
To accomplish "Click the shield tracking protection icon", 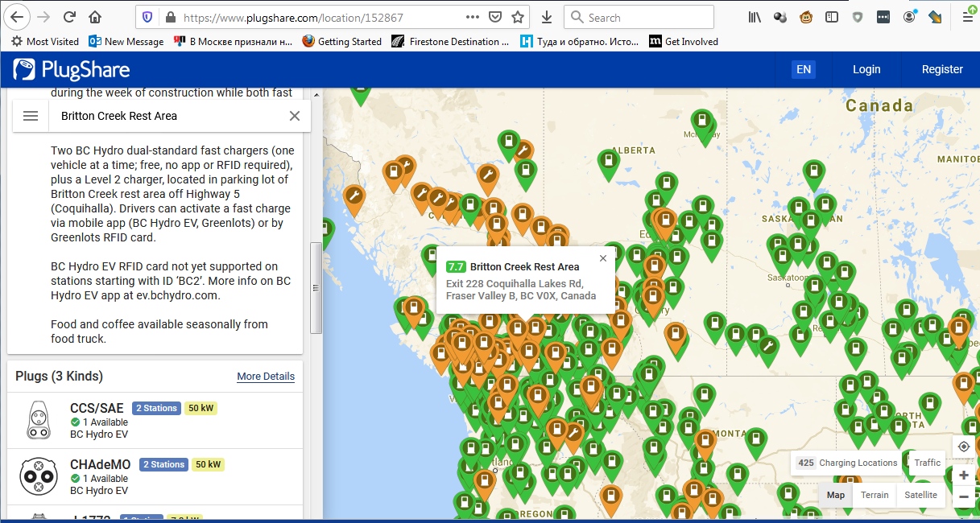I will click(147, 17).
